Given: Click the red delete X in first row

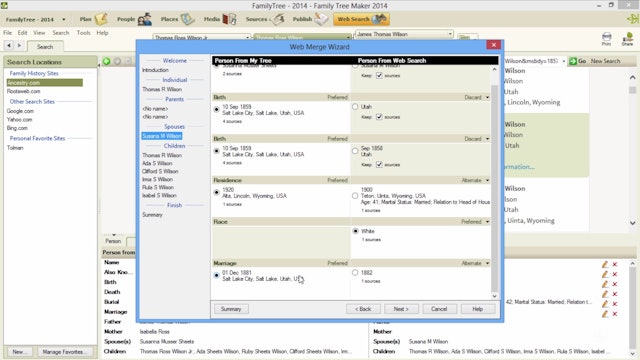Looking at the screenshot, I should coord(615,264).
